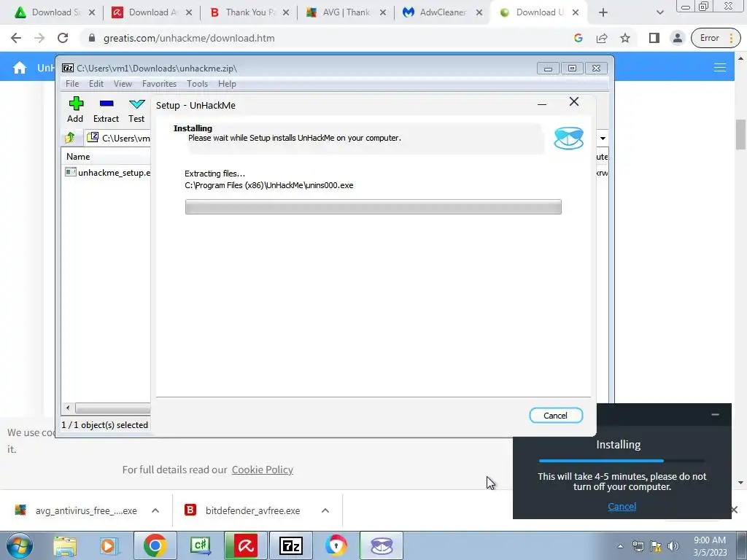Image resolution: width=747 pixels, height=560 pixels.
Task: Click the 7-Zip Add toolbar icon
Action: click(x=75, y=109)
